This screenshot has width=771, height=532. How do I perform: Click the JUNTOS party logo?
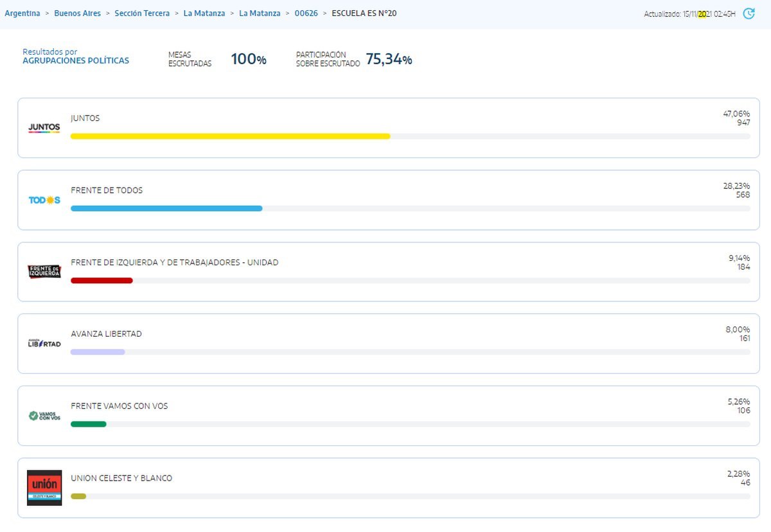(44, 128)
